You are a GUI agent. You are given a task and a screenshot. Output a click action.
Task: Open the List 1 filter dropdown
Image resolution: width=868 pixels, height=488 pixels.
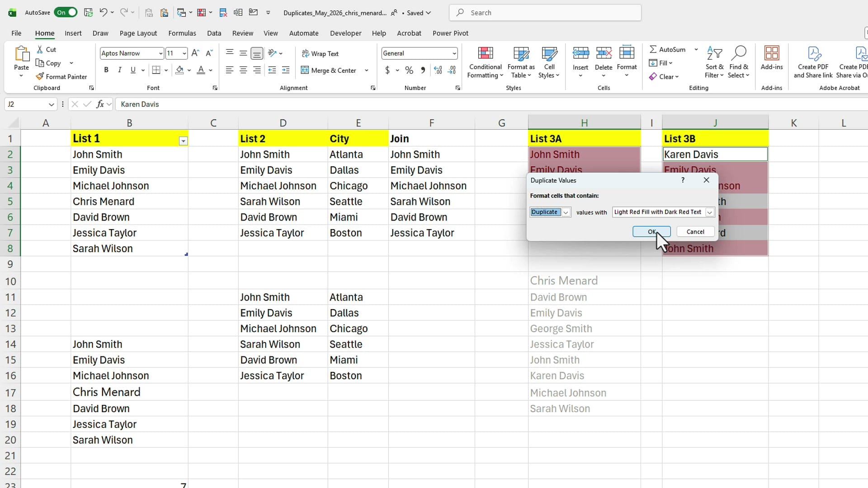click(x=183, y=141)
